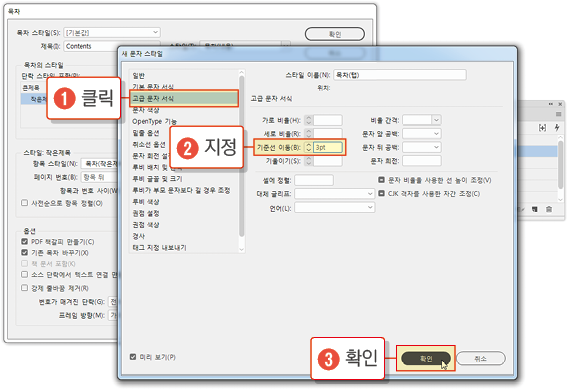Click the create new style icon
Image resolution: width=567 pixels, height=390 pixels.
(534, 209)
